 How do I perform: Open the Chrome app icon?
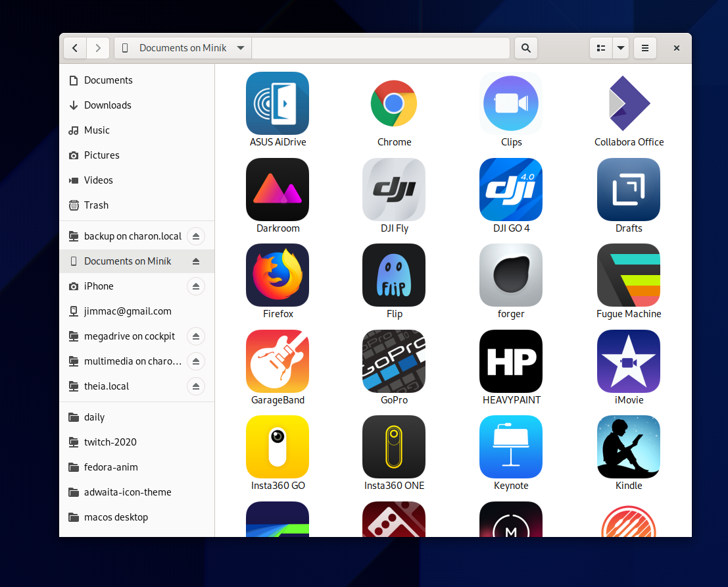pyautogui.click(x=394, y=103)
